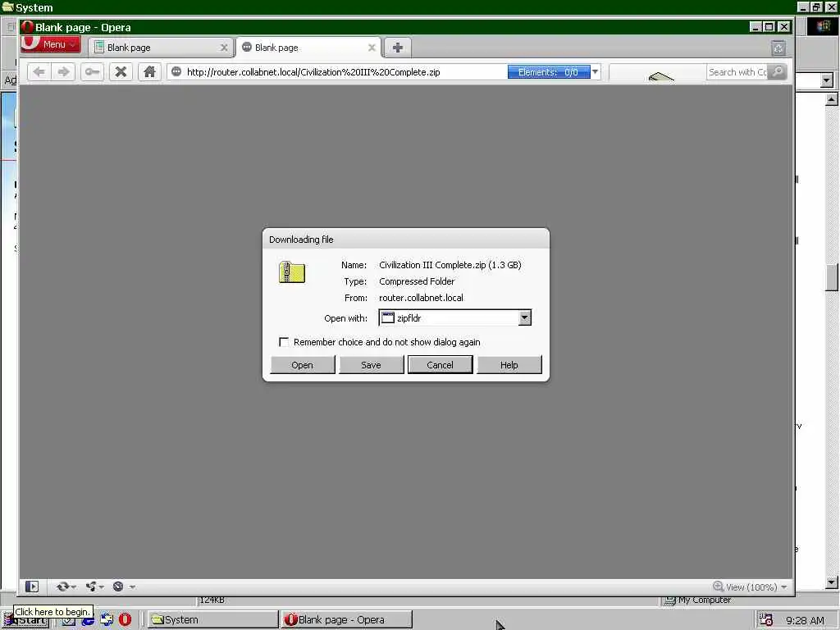Open the Opera Link sync icon menu

click(66, 587)
